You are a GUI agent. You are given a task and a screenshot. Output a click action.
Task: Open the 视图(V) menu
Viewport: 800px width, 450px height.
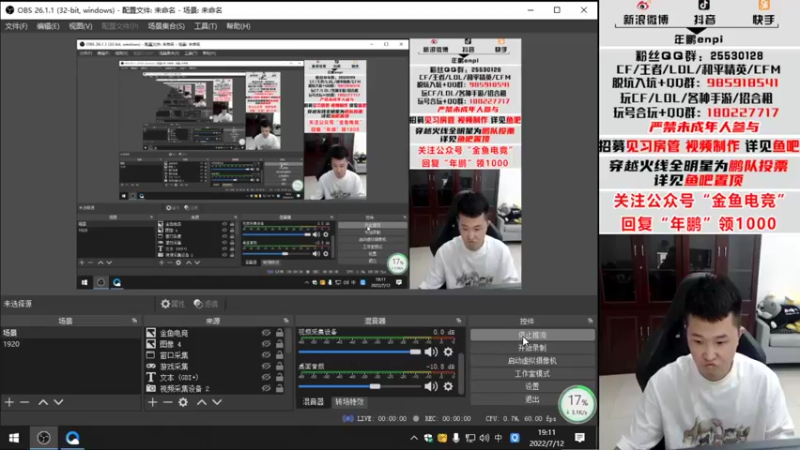point(81,26)
